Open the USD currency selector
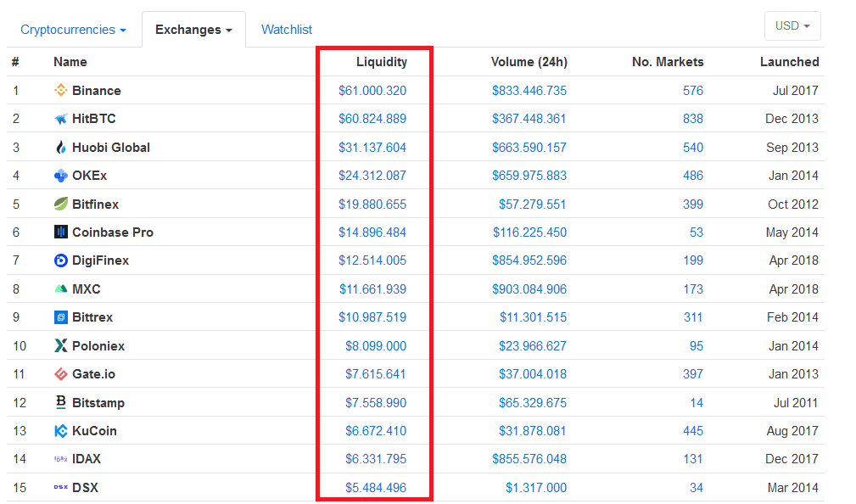Viewport: 856px width, 504px height. click(792, 26)
